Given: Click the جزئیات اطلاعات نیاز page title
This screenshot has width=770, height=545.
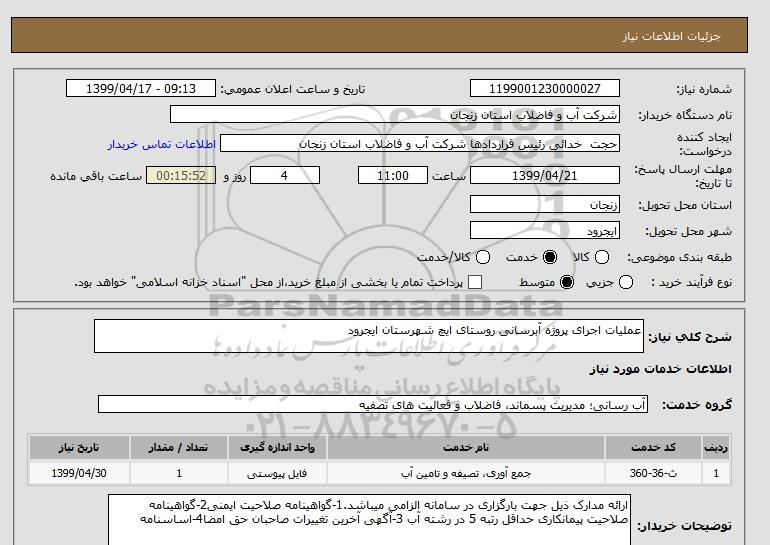Looking at the screenshot, I should pyautogui.click(x=671, y=36).
